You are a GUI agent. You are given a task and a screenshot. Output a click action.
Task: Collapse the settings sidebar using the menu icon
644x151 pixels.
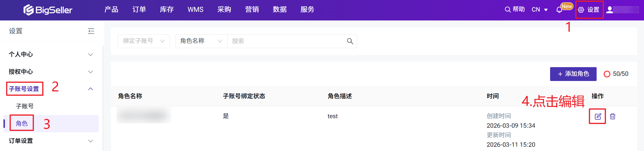[x=91, y=31]
